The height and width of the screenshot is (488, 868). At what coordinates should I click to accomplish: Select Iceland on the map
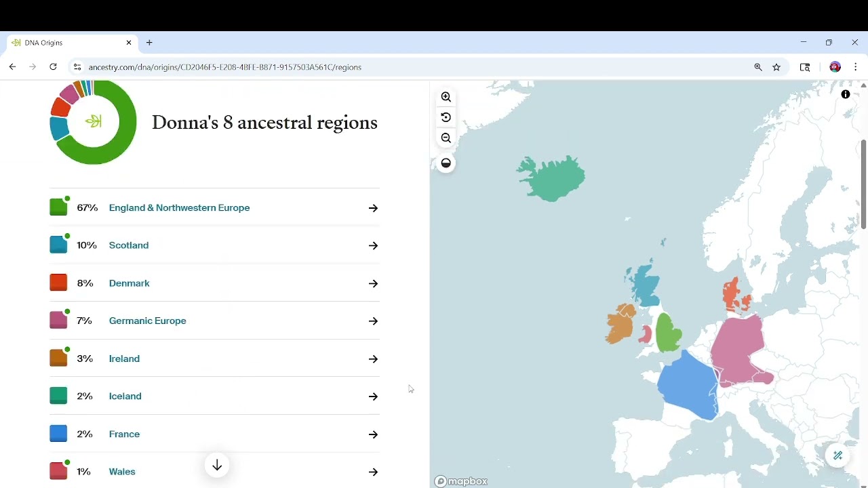[x=552, y=178]
